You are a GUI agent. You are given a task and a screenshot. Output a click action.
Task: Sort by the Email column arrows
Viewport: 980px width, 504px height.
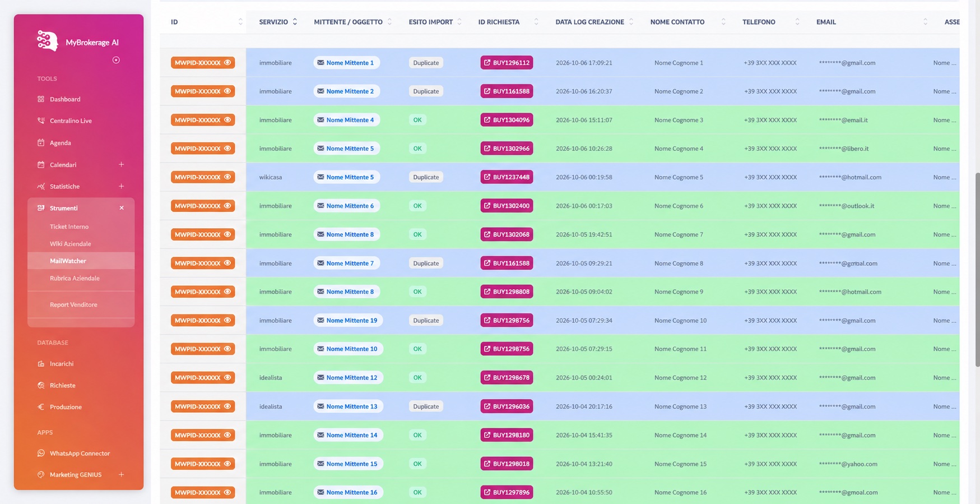925,22
